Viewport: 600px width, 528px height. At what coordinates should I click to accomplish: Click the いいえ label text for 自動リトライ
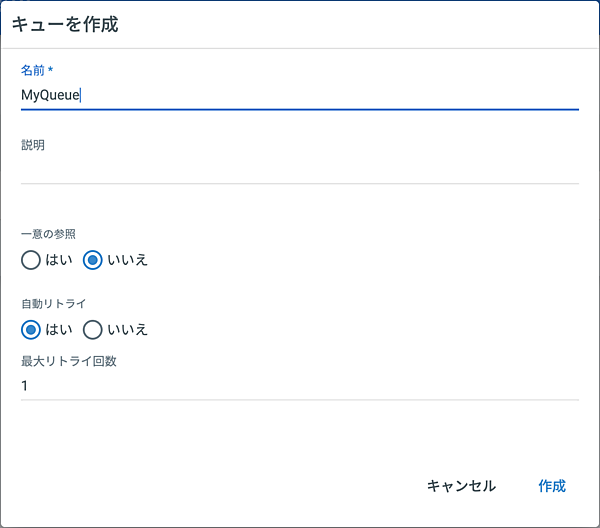[x=128, y=329]
